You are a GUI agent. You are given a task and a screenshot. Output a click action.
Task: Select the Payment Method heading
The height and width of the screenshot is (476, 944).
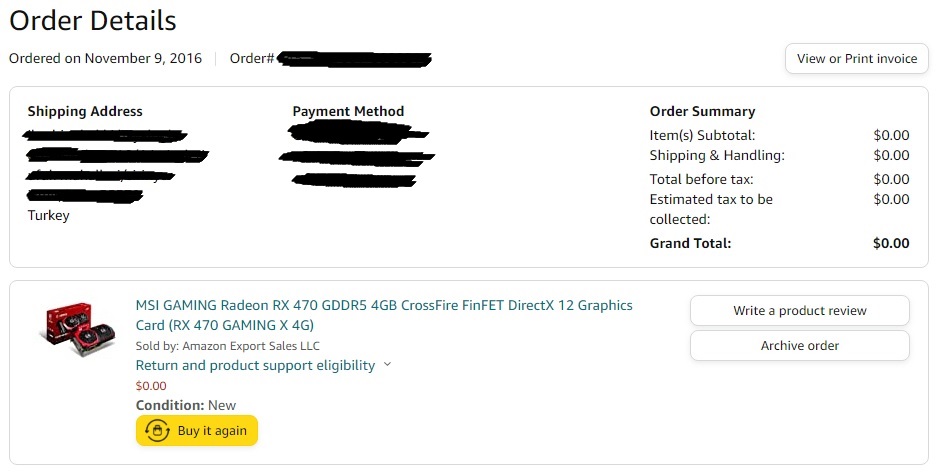point(348,111)
